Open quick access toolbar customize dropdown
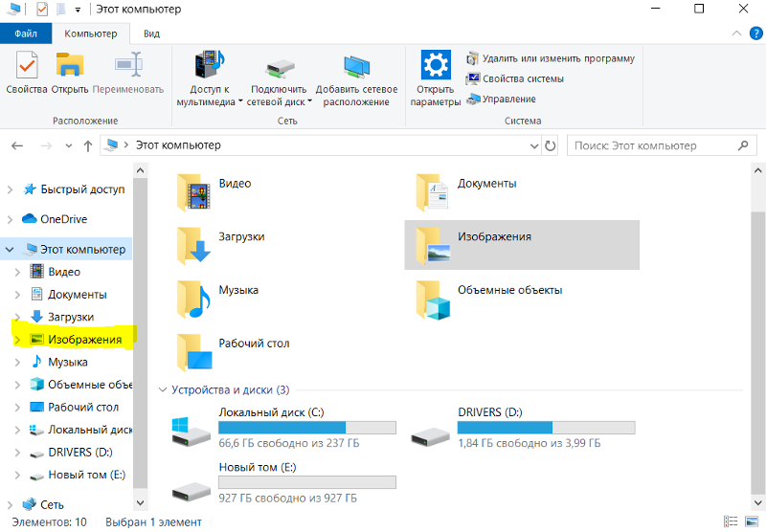This screenshot has height=532, width=766. pos(78,10)
